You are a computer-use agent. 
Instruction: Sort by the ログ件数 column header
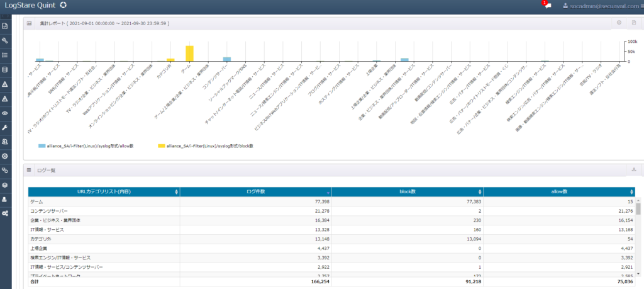click(255, 191)
